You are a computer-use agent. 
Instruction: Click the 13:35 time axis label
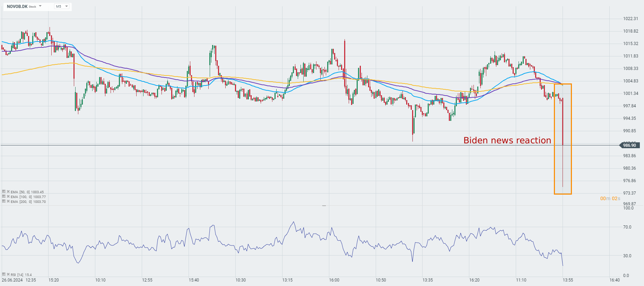[x=428, y=280]
